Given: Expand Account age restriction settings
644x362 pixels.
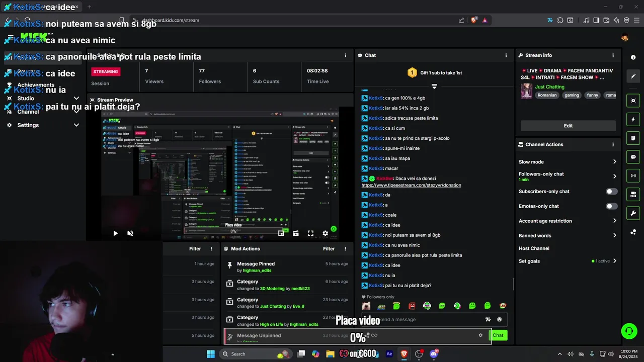Looking at the screenshot, I should pos(614,221).
